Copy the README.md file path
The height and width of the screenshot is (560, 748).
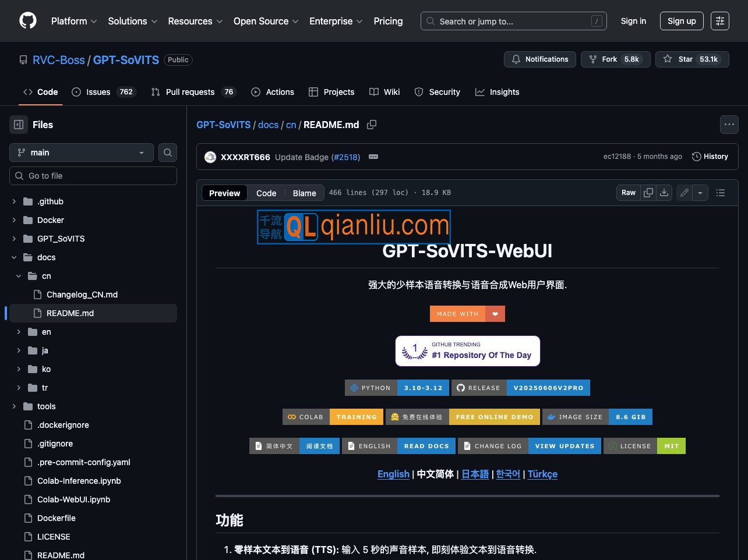click(x=372, y=125)
